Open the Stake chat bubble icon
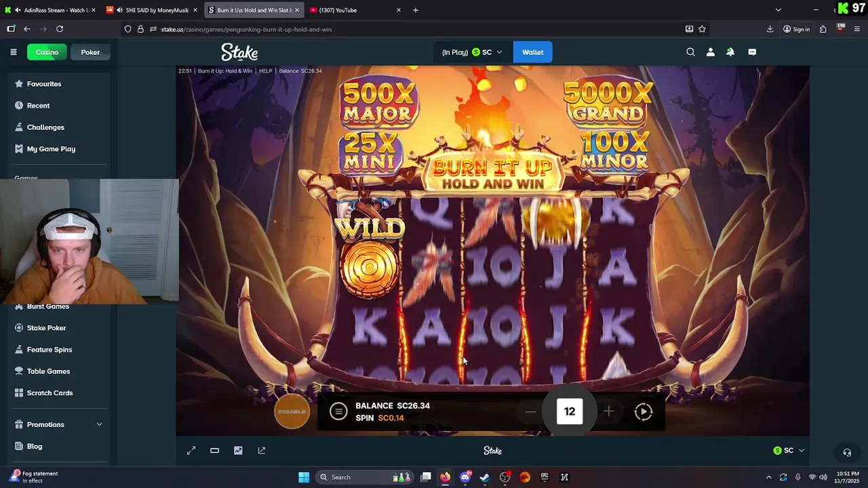The width and height of the screenshot is (868, 488). [752, 52]
